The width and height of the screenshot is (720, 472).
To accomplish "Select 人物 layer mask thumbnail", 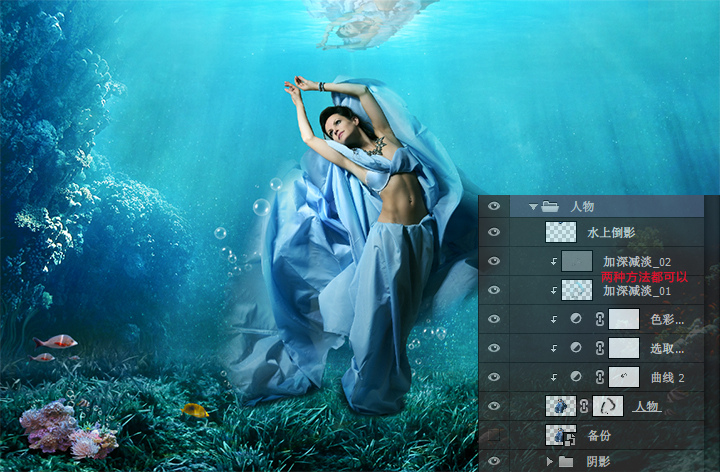I will click(608, 406).
